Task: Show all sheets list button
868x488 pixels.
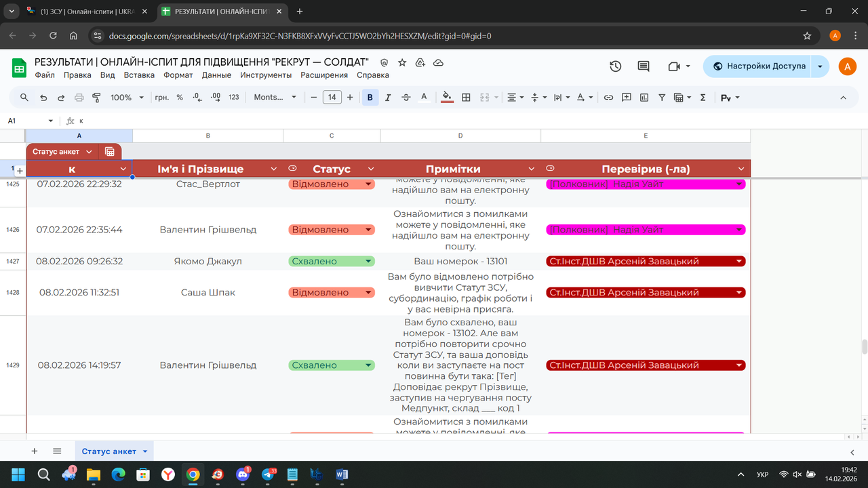Action: pos(57,451)
